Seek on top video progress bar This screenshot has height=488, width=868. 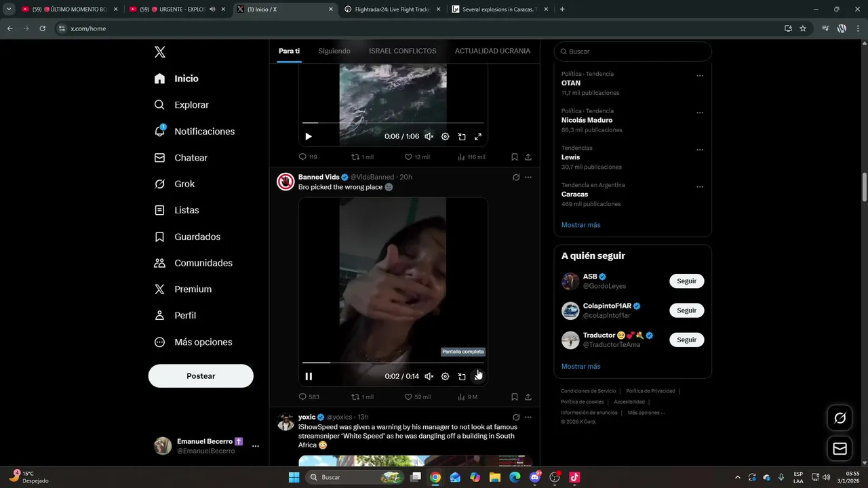393,123
